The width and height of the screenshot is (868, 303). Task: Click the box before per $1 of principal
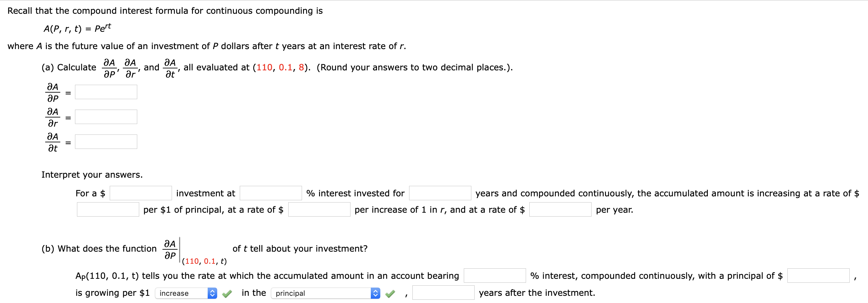tap(108, 209)
